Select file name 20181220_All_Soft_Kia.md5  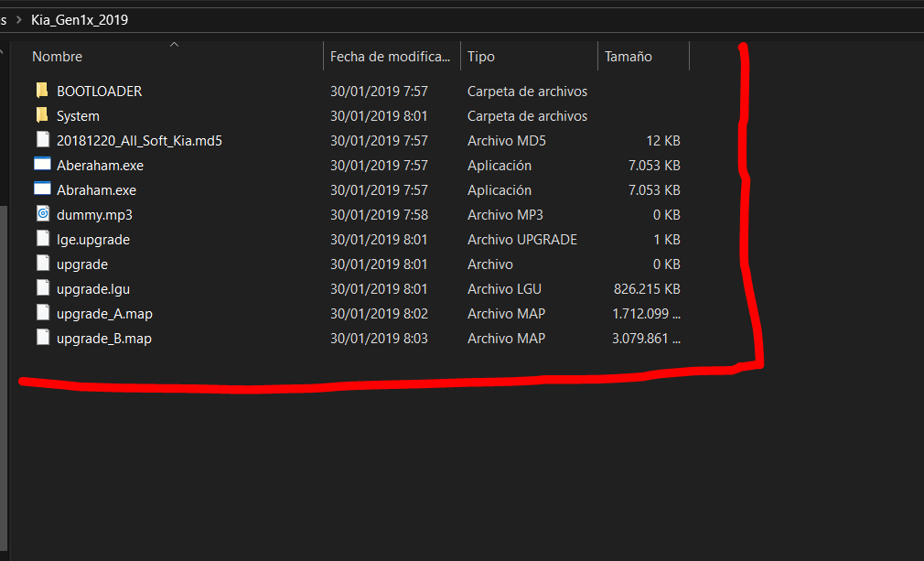(139, 141)
